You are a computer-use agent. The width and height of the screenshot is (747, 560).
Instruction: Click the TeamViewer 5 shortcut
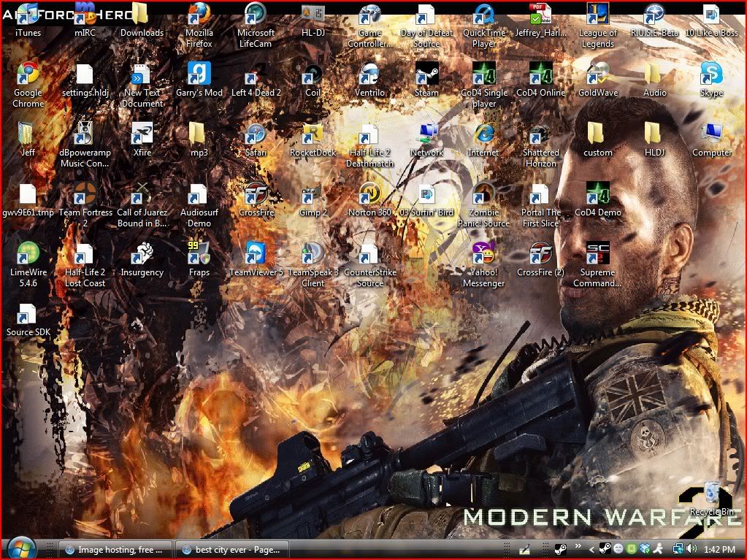[256, 254]
